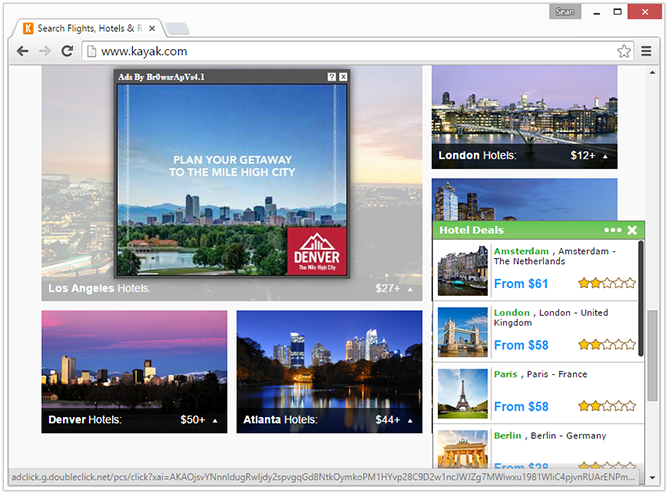Click the browser forward arrow

(x=44, y=51)
